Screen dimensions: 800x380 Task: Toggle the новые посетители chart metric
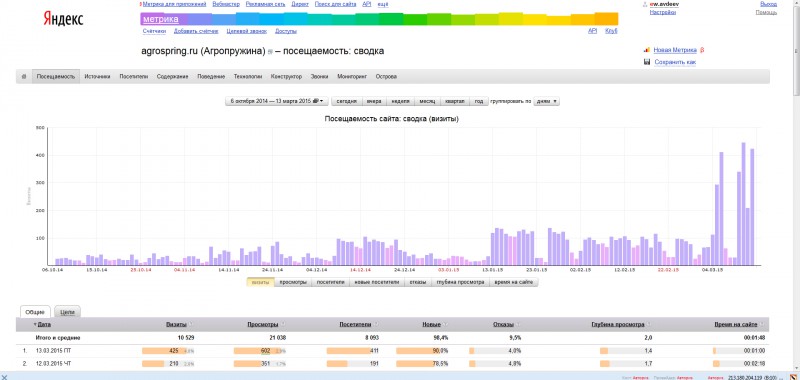[x=377, y=282]
